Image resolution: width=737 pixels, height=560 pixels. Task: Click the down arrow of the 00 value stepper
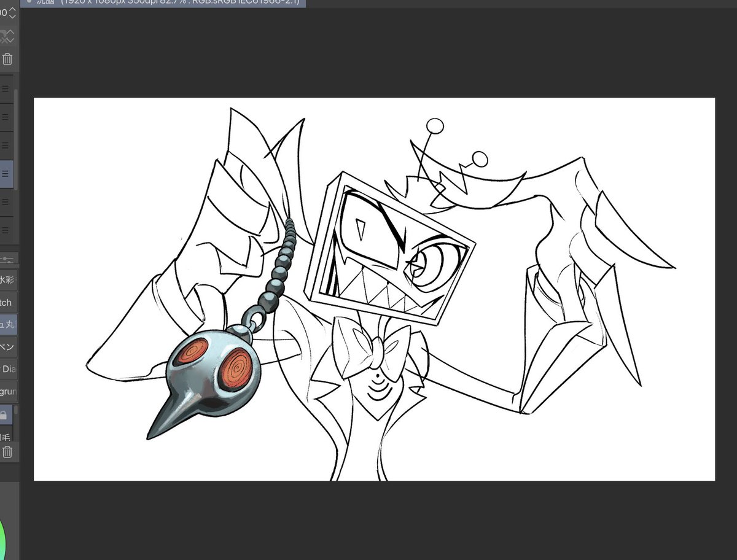(12, 17)
